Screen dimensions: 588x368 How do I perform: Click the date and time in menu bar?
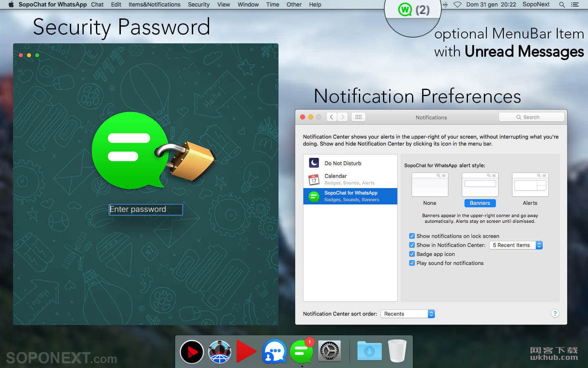491,4
